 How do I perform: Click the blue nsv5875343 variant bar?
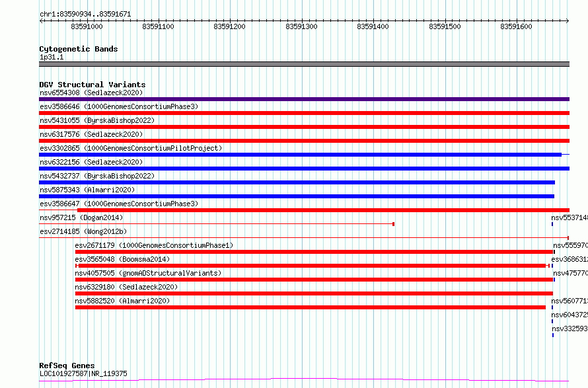297,196
